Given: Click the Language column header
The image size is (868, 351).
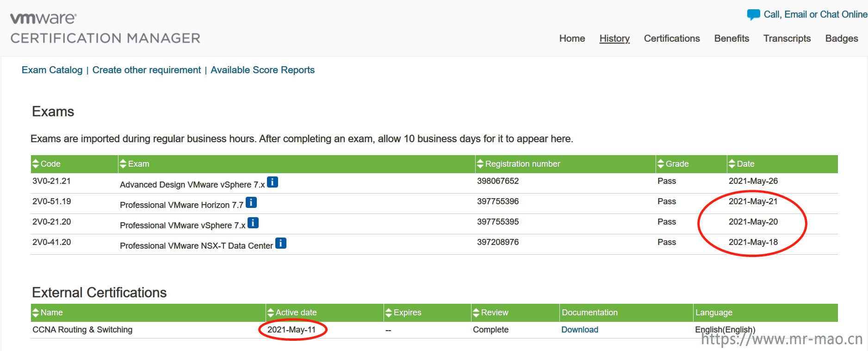Looking at the screenshot, I should pyautogui.click(x=713, y=313).
